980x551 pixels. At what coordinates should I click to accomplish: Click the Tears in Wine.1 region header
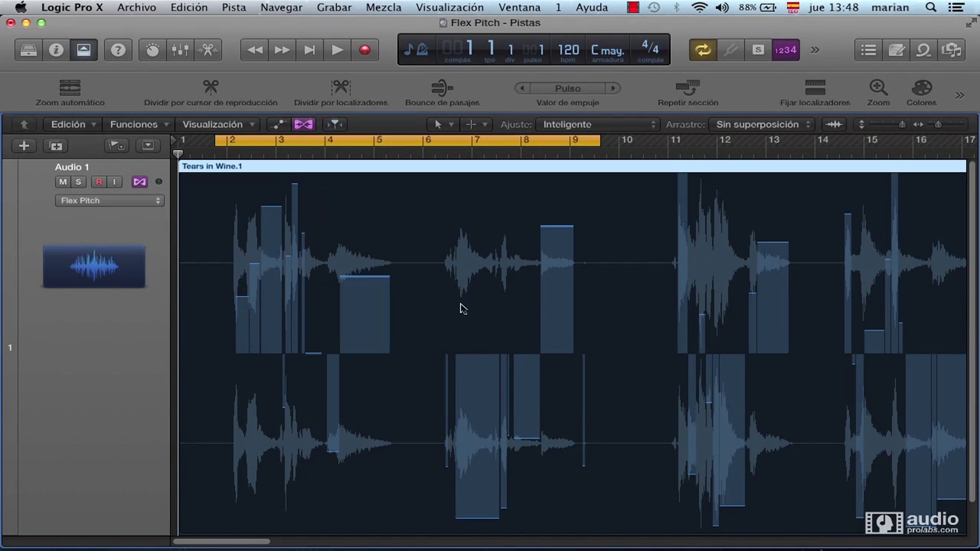click(x=212, y=166)
